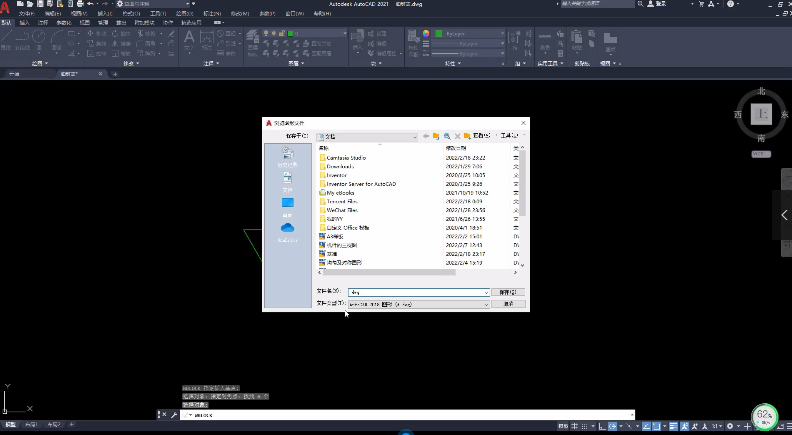
Task: Open the ByLayer color dropdown
Action: click(x=502, y=33)
